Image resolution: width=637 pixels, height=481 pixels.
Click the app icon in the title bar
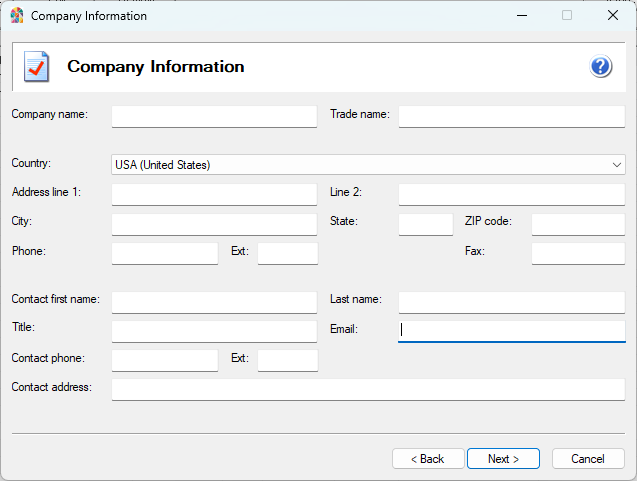click(x=17, y=16)
